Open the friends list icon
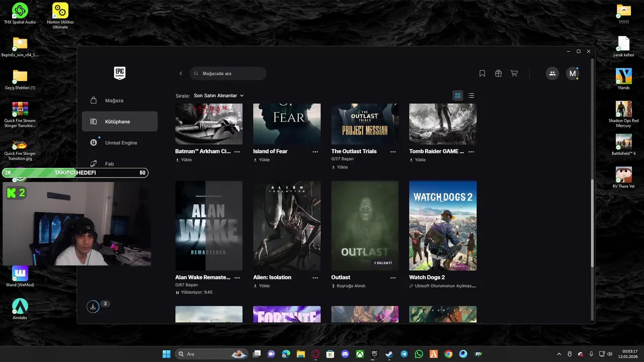The height and width of the screenshot is (362, 644). (552, 73)
